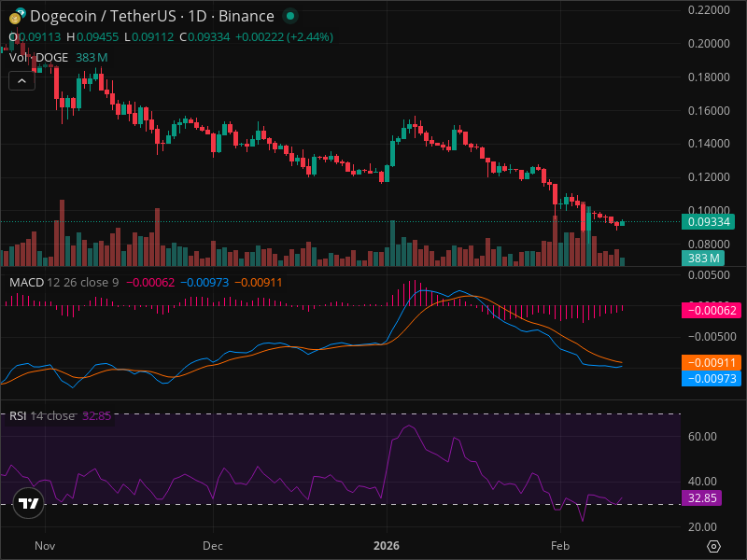This screenshot has height=560, width=747.
Task: Click the 0.00500 MACD axis label
Action: (709, 275)
